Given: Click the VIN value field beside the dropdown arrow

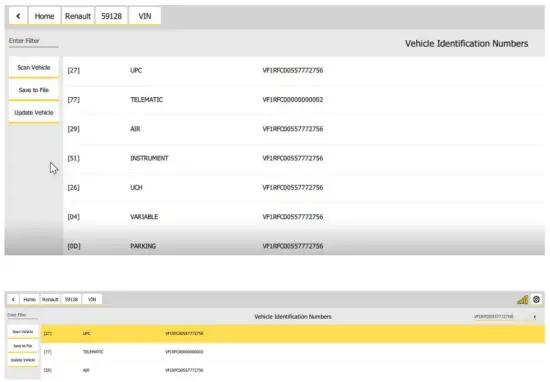Looking at the screenshot, I should click(x=502, y=317).
